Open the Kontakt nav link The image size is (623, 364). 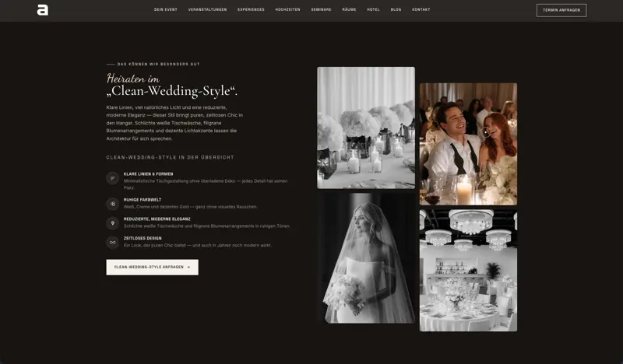tap(421, 9)
